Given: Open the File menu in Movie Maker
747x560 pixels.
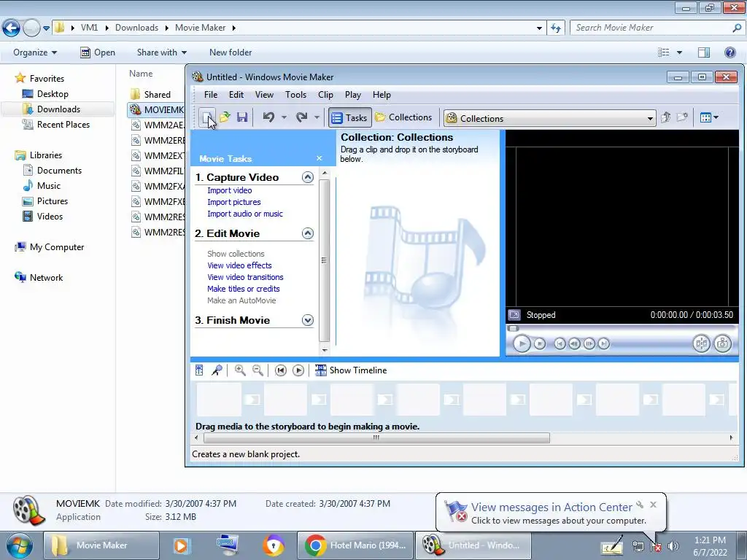Looking at the screenshot, I should pyautogui.click(x=211, y=95).
